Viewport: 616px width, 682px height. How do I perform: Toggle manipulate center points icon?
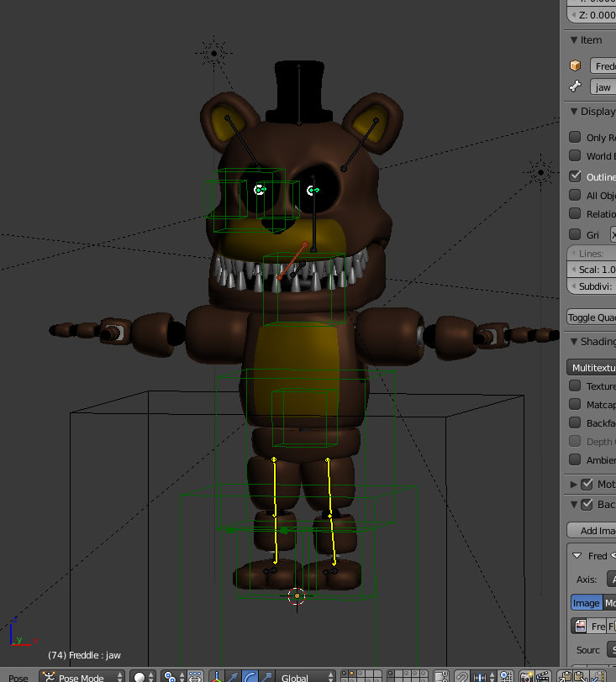click(x=195, y=677)
